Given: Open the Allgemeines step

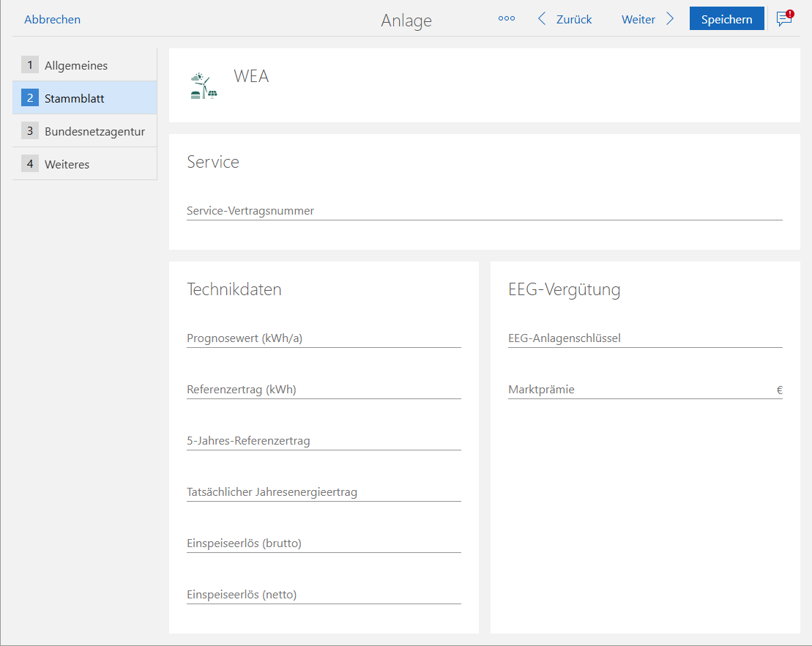Looking at the screenshot, I should click(x=84, y=65).
